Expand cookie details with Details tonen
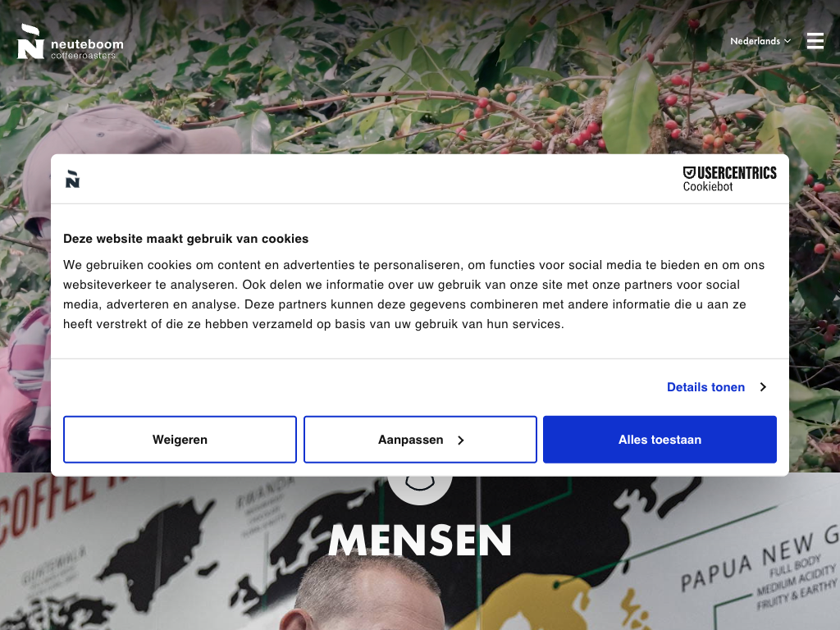The height and width of the screenshot is (630, 840). (705, 387)
